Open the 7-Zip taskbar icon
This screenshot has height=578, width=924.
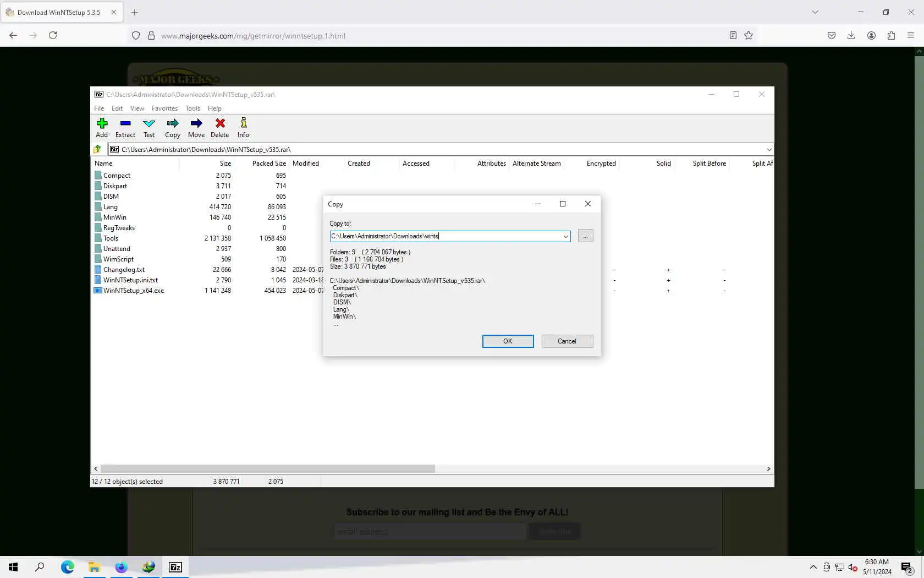(175, 567)
